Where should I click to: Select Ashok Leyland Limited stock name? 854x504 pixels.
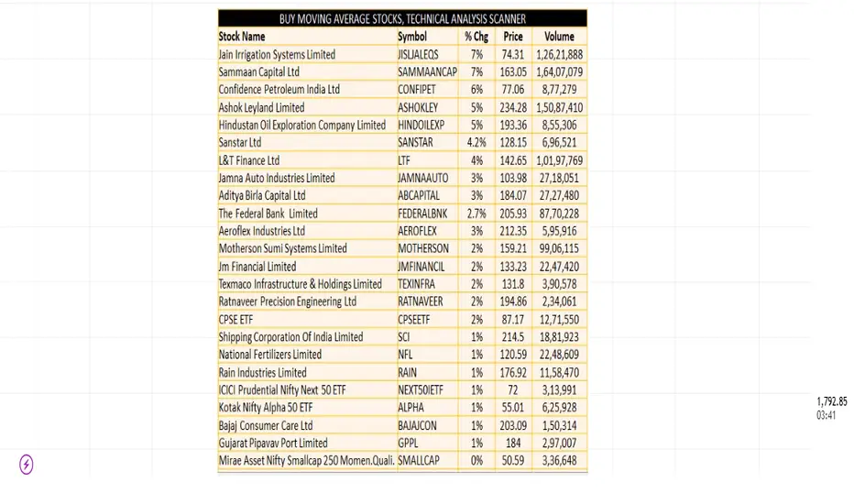point(261,107)
